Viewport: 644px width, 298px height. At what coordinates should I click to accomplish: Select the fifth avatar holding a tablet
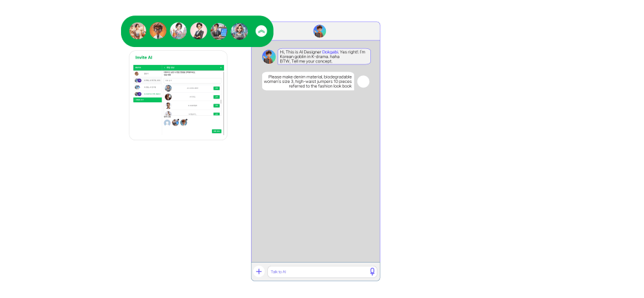[x=219, y=31]
